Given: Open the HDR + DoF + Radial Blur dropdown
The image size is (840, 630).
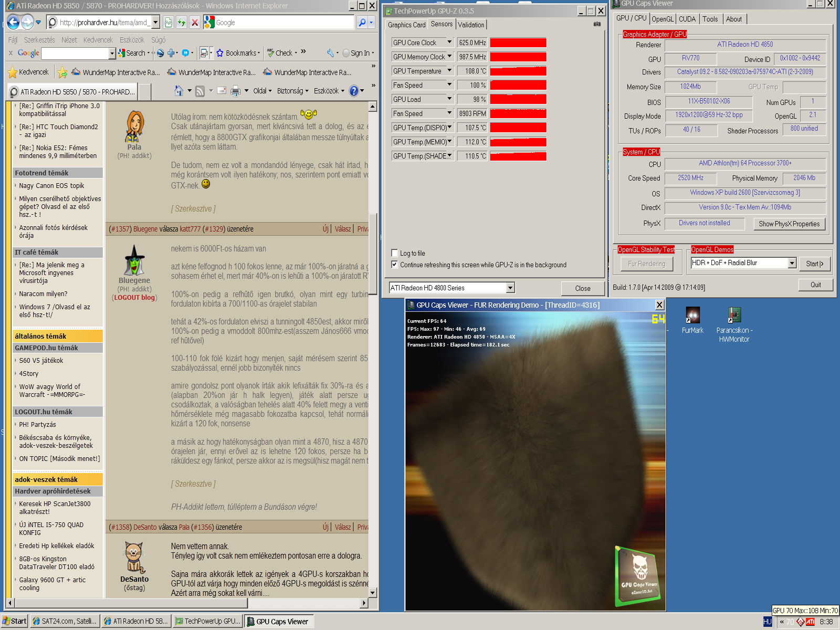Looking at the screenshot, I should [x=792, y=263].
